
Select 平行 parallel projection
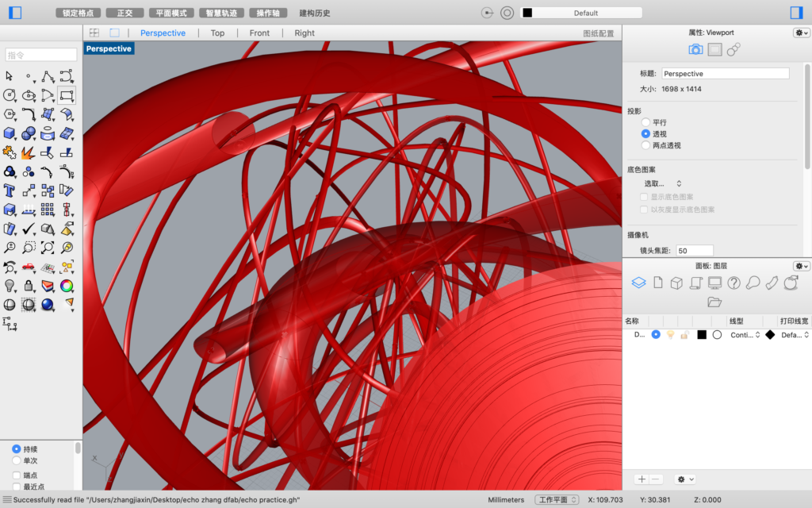[x=645, y=122]
